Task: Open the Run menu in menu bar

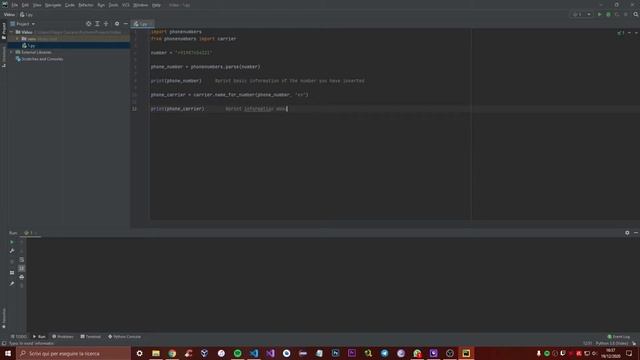Action: [101, 5]
